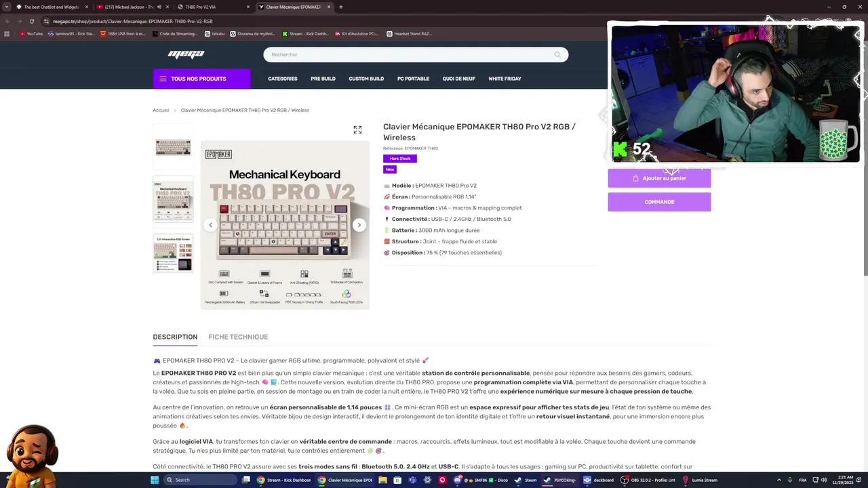Open the tab search dropdown arrow
Viewport: 868px width, 488px height.
6,7
